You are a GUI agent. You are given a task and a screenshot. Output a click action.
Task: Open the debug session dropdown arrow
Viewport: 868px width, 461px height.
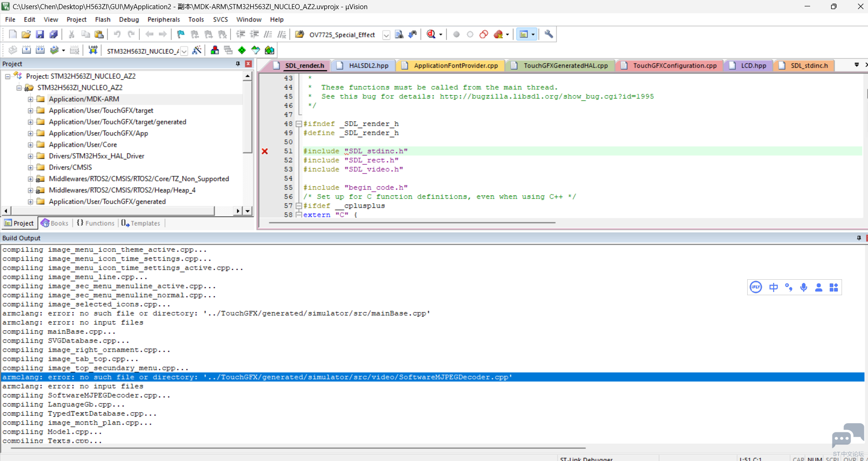click(440, 34)
